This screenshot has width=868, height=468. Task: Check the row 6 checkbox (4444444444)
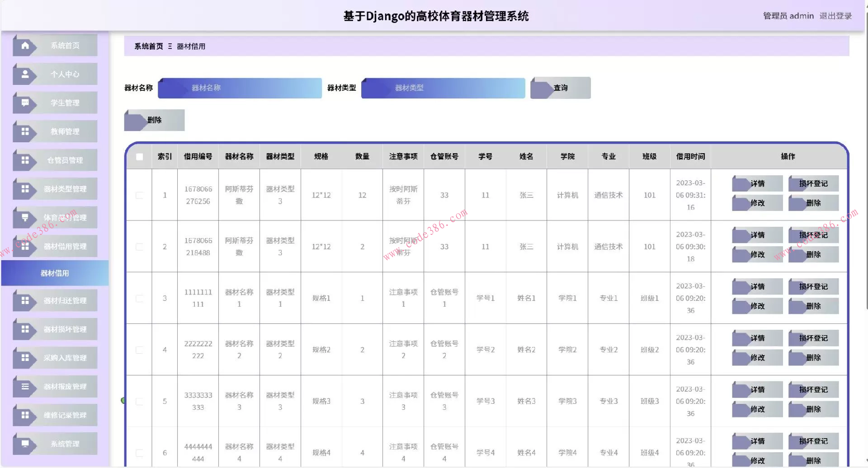point(139,453)
